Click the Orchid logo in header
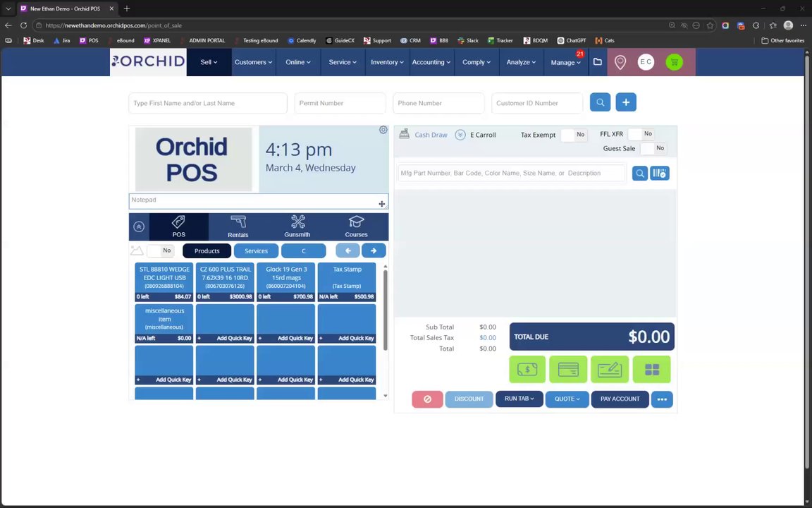 pos(148,61)
